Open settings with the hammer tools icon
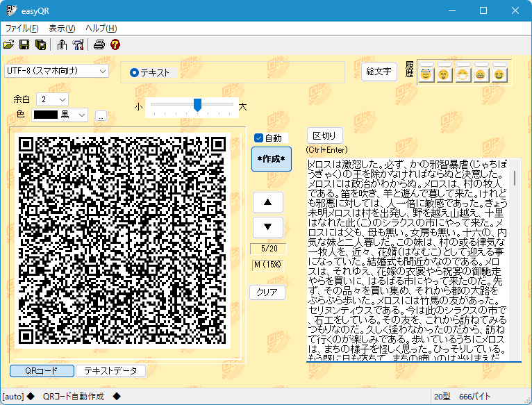The height and width of the screenshot is (405, 532). (78, 44)
